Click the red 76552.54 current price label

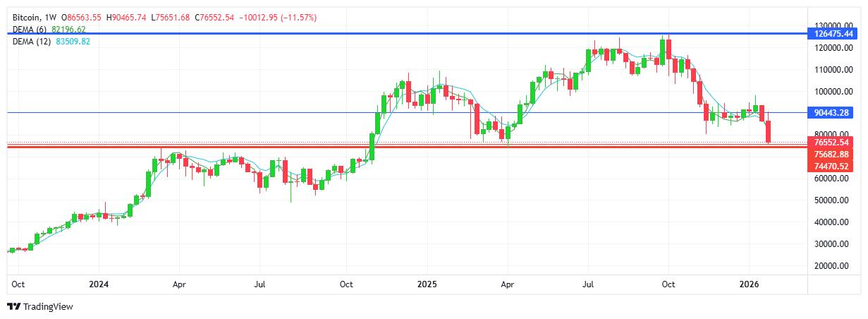[x=833, y=143]
